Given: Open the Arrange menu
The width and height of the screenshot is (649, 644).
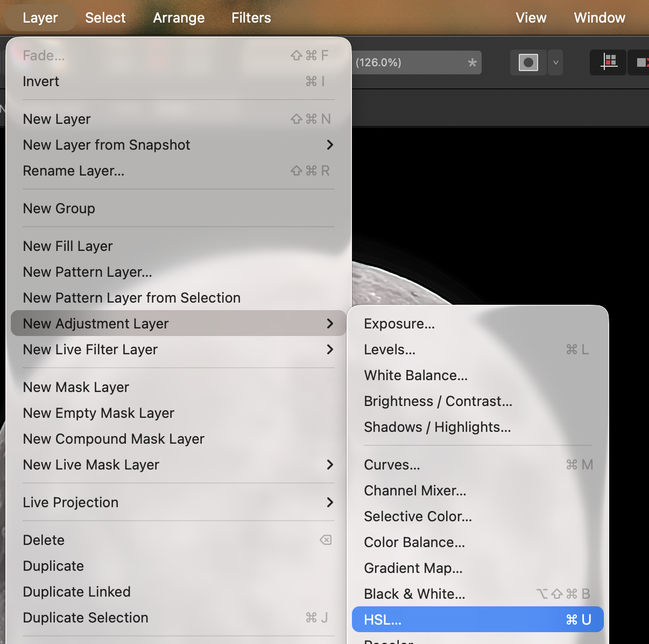Looking at the screenshot, I should click(179, 18).
